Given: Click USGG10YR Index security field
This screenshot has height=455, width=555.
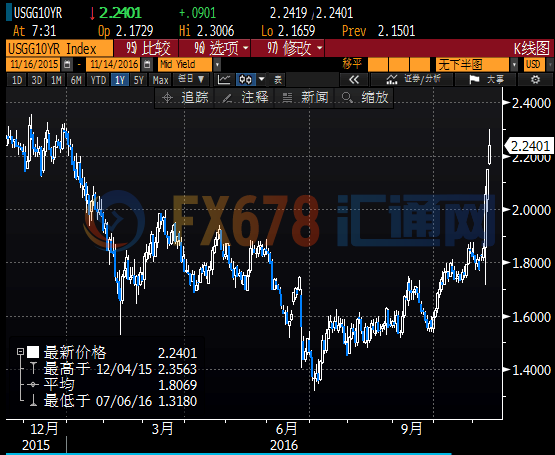Looking at the screenshot, I should pos(59,49).
